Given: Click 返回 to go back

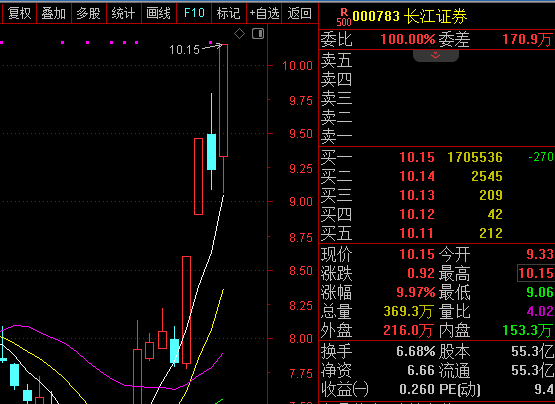Looking at the screenshot, I should (x=299, y=13).
